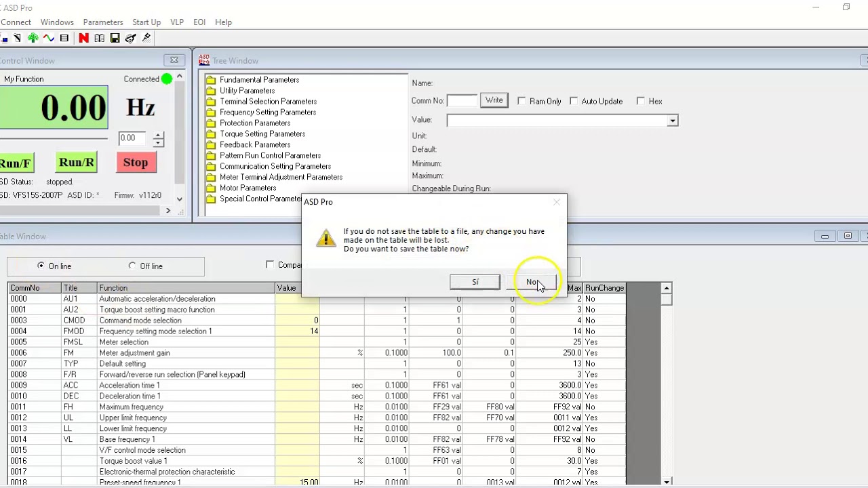Open Feedback Parameters folder
Viewport: 868px width, 488px height.
point(255,145)
